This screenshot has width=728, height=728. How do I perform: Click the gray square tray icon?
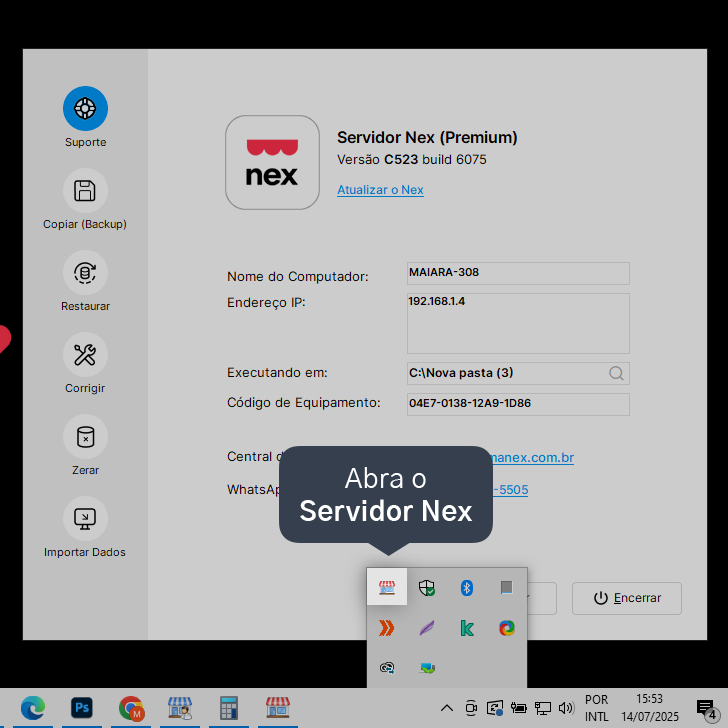[x=507, y=587]
